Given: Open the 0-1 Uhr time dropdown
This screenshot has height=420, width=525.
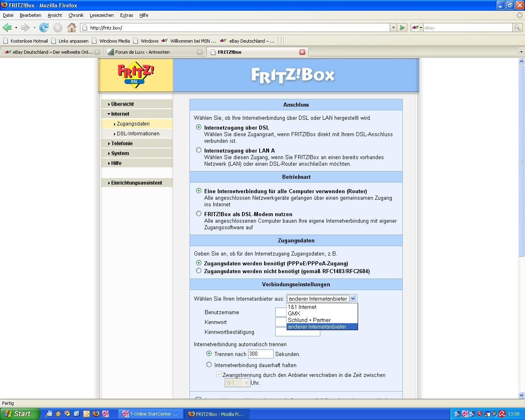Looking at the screenshot, I should 237,383.
